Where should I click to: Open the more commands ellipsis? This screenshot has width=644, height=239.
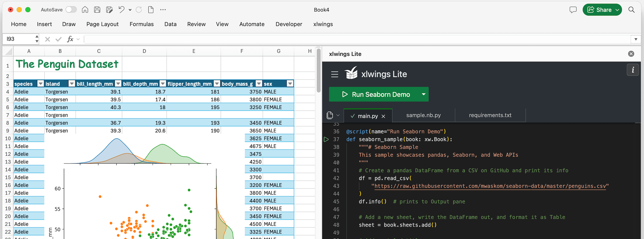tap(163, 10)
